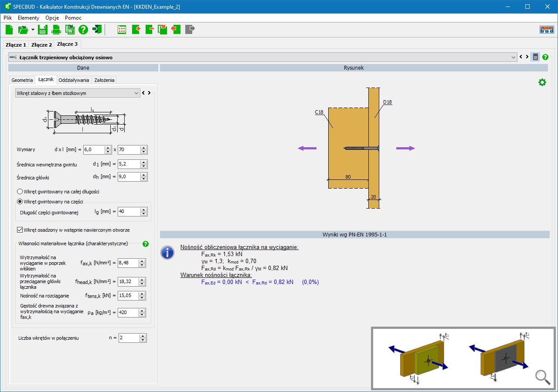
Task: Click the screw count n input field
Action: click(129, 338)
